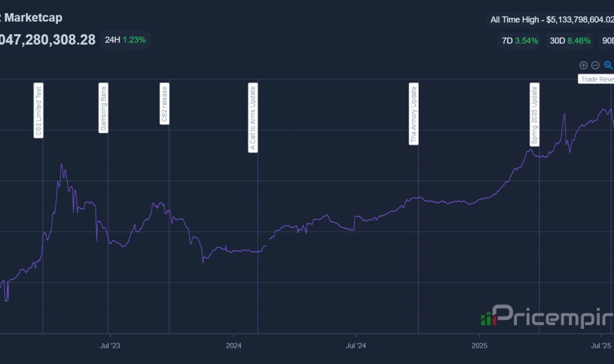Click the zoom in plus icon

pyautogui.click(x=583, y=66)
